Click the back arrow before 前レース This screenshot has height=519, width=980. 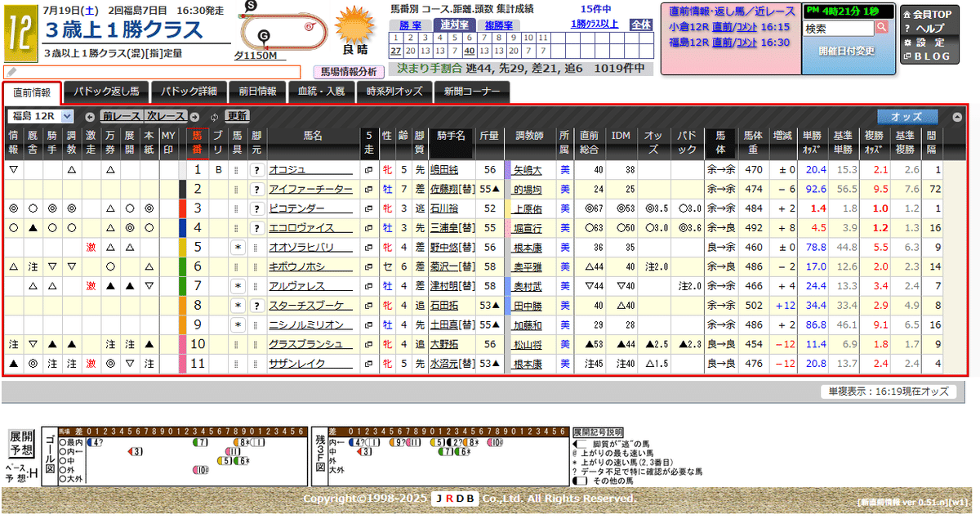[x=90, y=117]
